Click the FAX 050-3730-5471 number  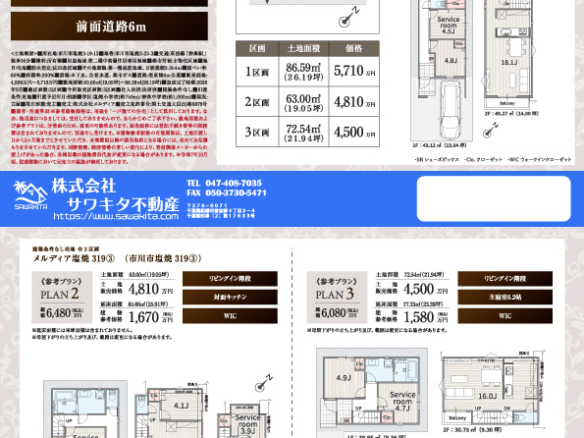tap(226, 193)
